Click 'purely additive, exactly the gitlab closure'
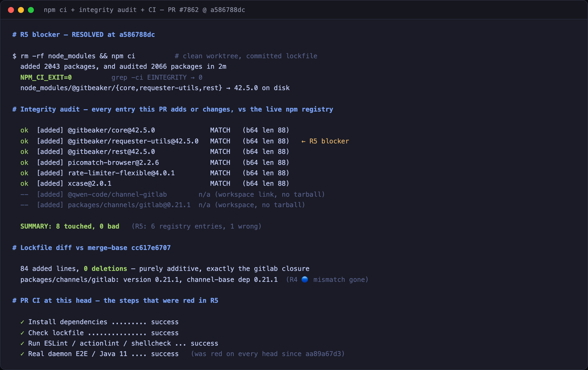The height and width of the screenshot is (370, 588). click(x=224, y=269)
